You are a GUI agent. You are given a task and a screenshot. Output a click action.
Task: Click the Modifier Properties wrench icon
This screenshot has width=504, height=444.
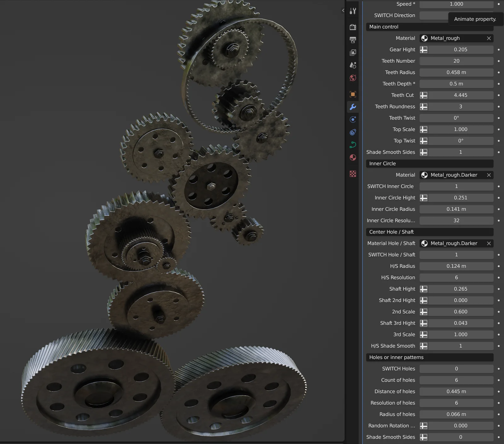(353, 107)
